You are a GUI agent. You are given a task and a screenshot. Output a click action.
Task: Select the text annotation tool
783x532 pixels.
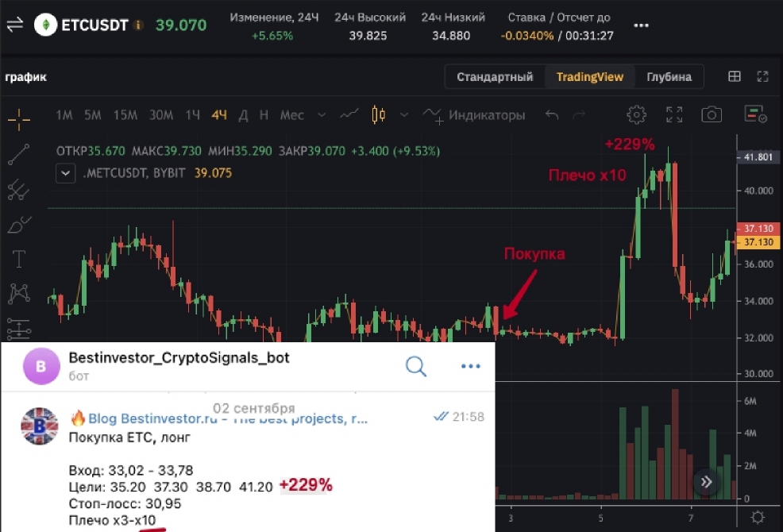[x=19, y=259]
